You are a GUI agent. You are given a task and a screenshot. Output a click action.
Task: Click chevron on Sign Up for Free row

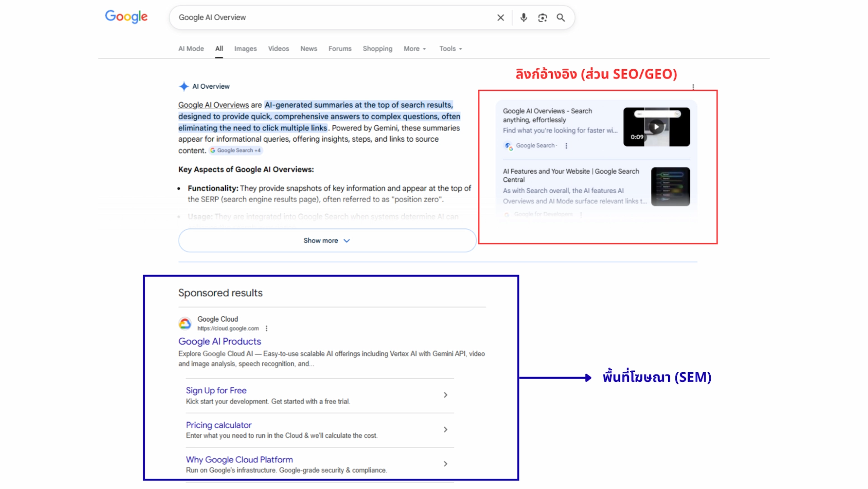[446, 395]
